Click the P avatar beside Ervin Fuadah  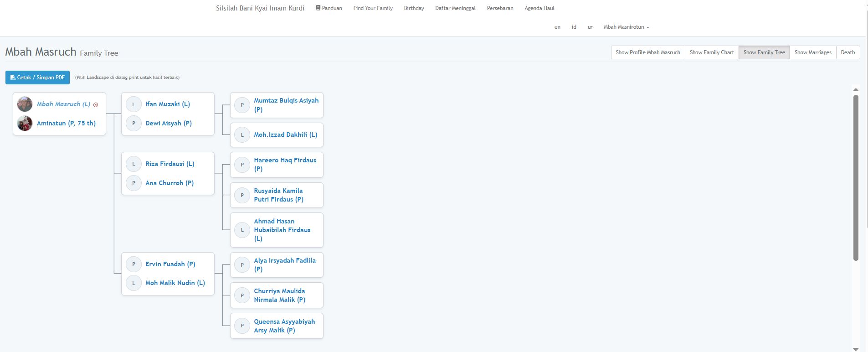click(134, 264)
